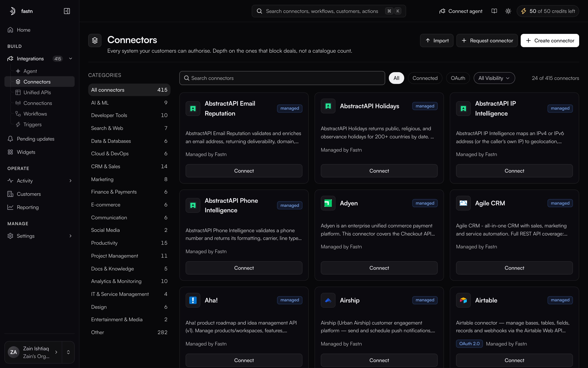This screenshot has height=368, width=588.
Task: Click the fastn logo icon
Action: [x=12, y=11]
